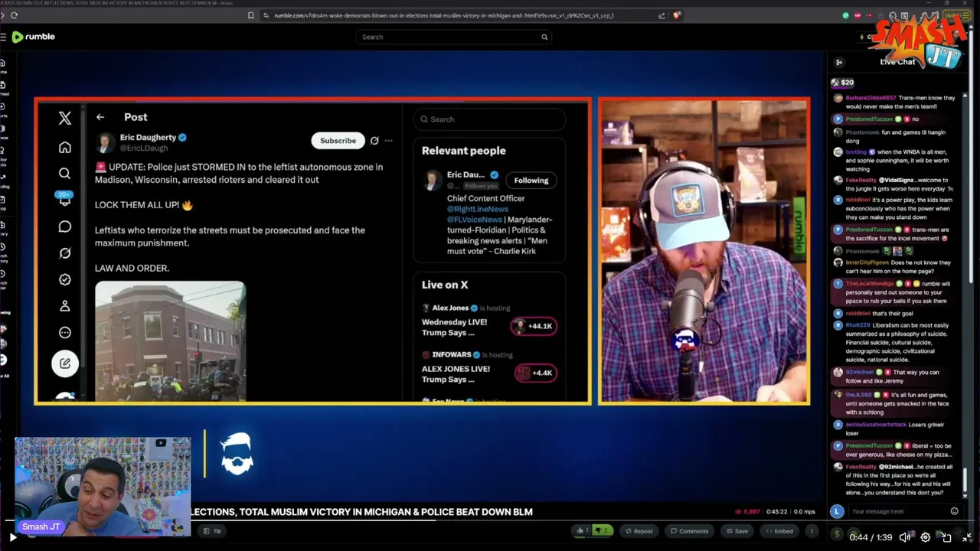The width and height of the screenshot is (980, 551).
Task: Open the vertical three-dot video options
Action: 812,531
